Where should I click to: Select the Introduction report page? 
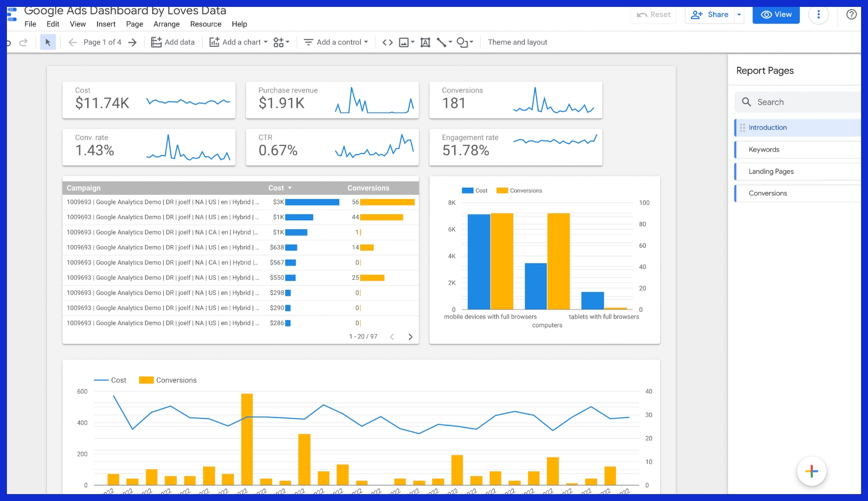[798, 128]
